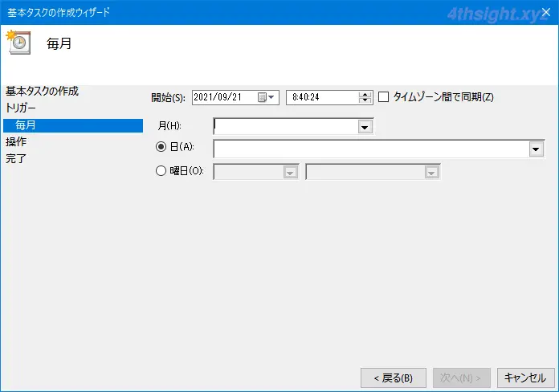Image resolution: width=559 pixels, height=392 pixels.
Task: Close the 基本タスクの作成ウィザード window
Action: pyautogui.click(x=546, y=13)
